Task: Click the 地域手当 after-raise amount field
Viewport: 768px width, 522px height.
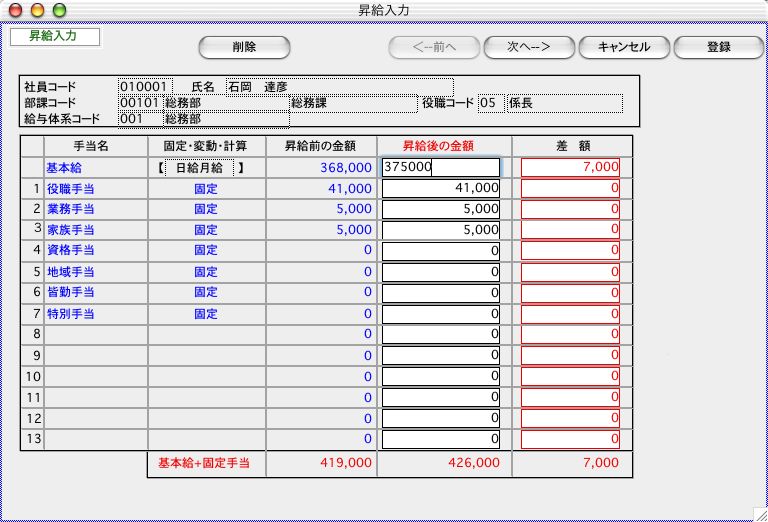Action: pos(440,271)
